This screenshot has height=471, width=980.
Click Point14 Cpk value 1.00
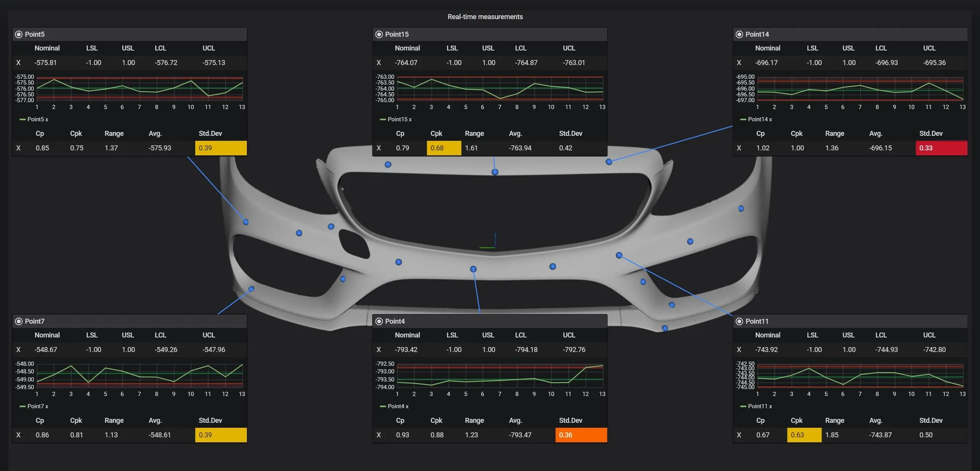(797, 148)
